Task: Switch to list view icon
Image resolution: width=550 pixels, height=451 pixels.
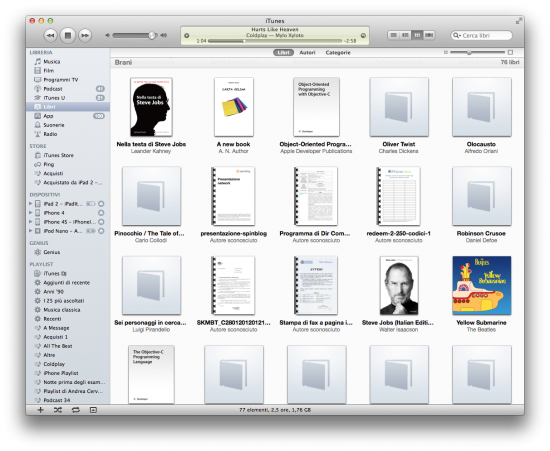Action: coord(394,35)
